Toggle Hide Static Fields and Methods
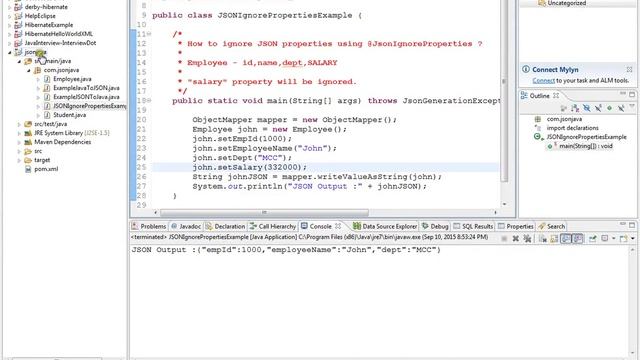Viewport: 640px width, 360px height. coord(598,108)
